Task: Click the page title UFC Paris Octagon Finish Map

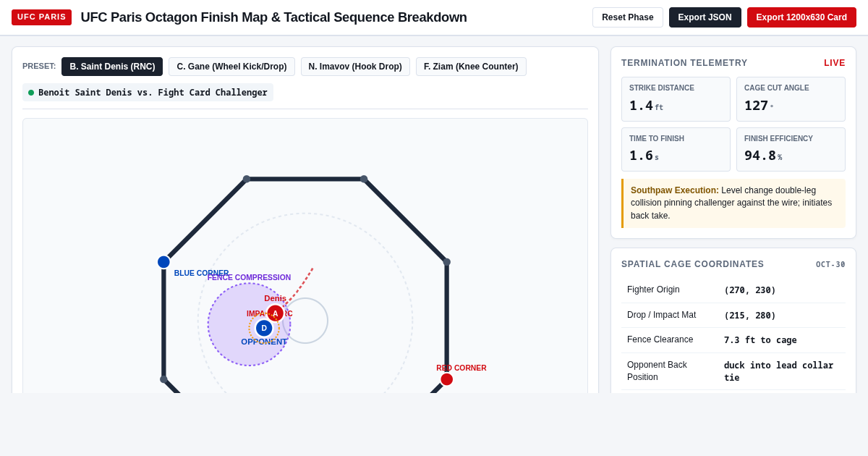Action: point(273,17)
